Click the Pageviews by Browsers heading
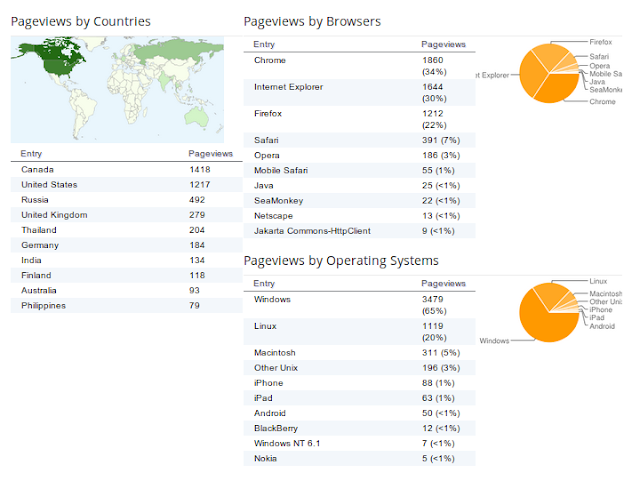 tap(312, 21)
